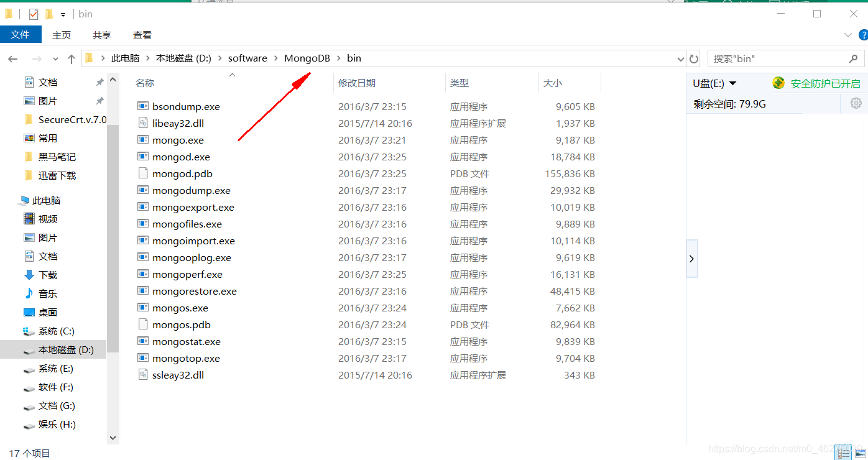
Task: Sort by the 名称 column header
Action: (145, 83)
